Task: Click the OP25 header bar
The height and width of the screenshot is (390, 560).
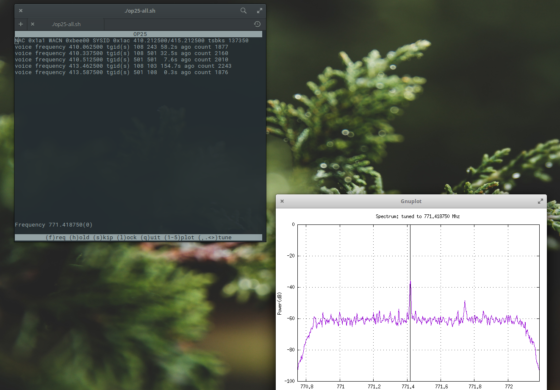Action: (x=139, y=34)
